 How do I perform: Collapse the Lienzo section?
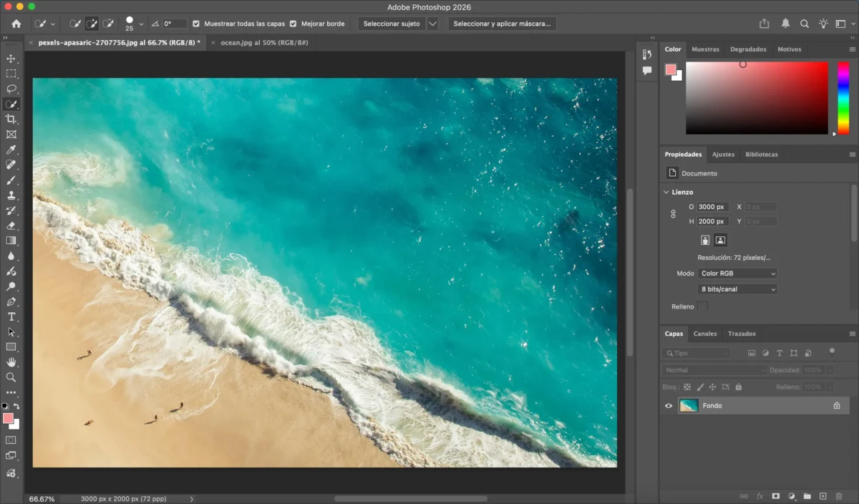coord(666,192)
